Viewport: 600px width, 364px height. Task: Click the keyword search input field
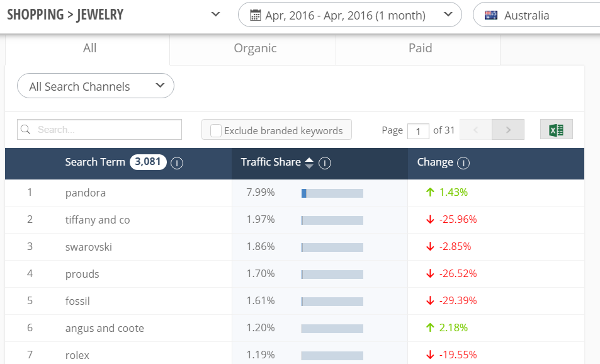pyautogui.click(x=99, y=129)
